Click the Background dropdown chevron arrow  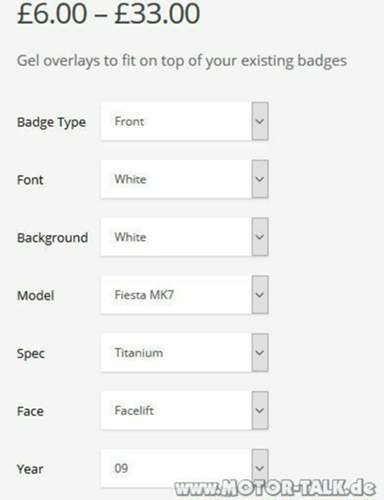[x=260, y=237]
